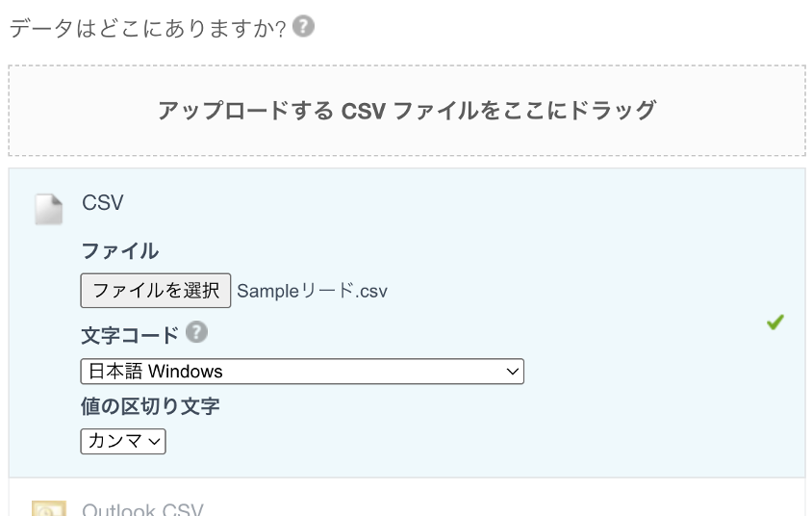Click the CSV file document icon
This screenshot has height=516, width=812.
49,209
